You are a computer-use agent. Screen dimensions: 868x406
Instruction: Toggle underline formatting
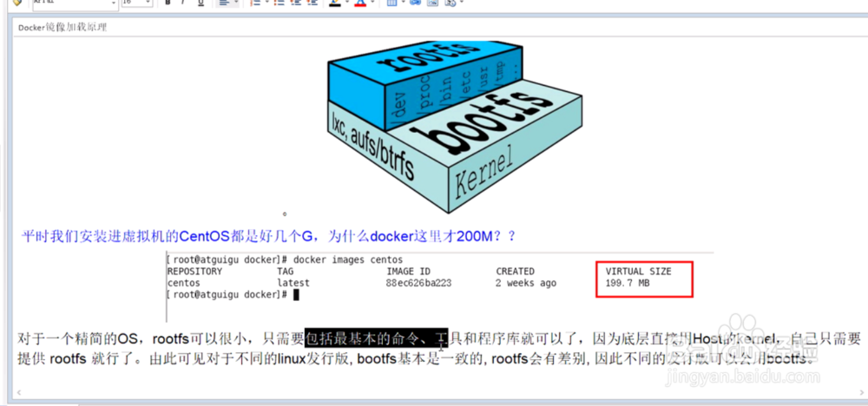click(201, 3)
